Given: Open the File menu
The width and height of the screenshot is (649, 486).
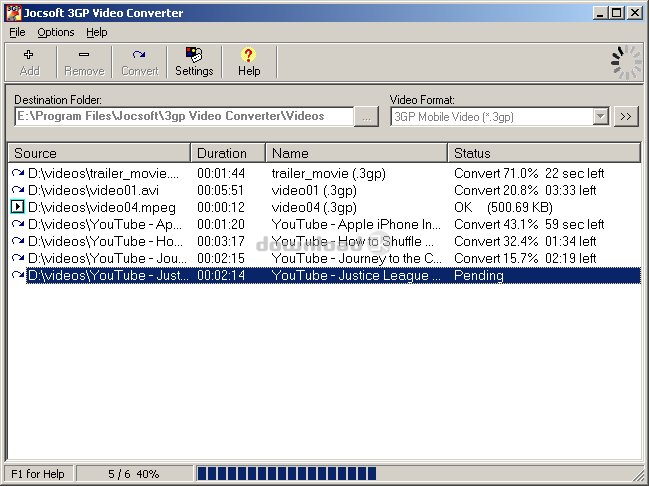Looking at the screenshot, I should pos(17,32).
